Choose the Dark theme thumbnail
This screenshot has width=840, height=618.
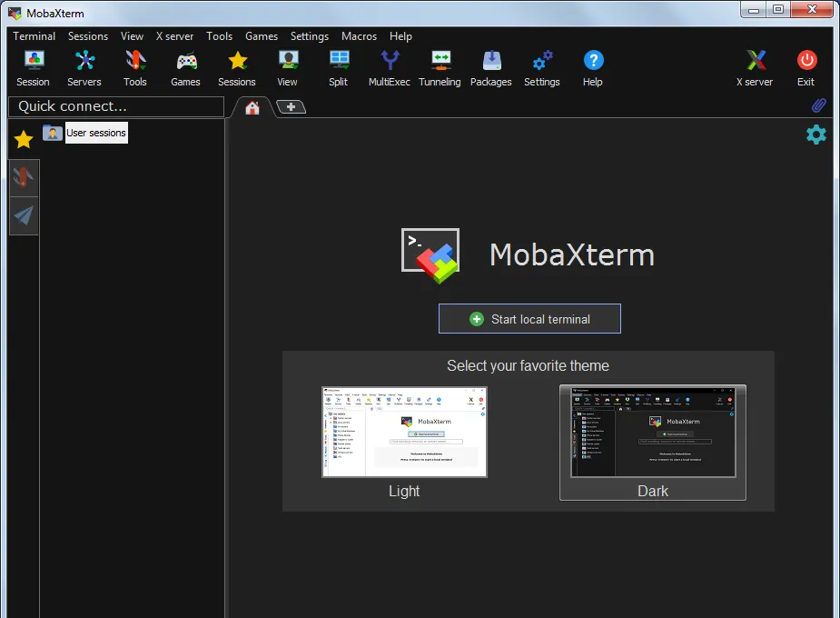point(653,432)
